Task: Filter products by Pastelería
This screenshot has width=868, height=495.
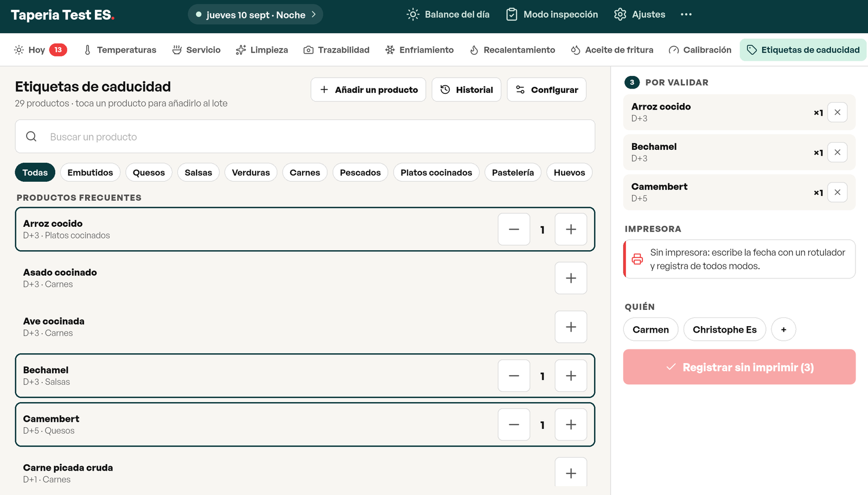Action: click(513, 173)
